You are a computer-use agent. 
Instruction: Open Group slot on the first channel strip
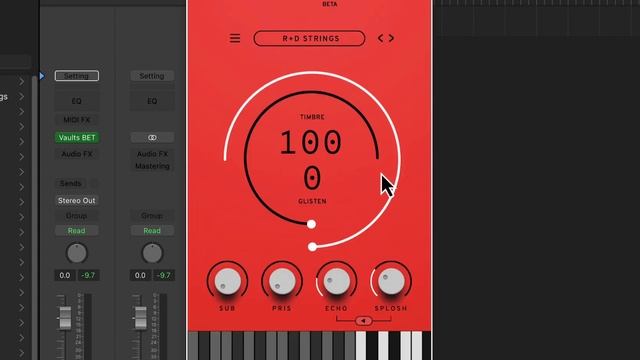click(77, 216)
